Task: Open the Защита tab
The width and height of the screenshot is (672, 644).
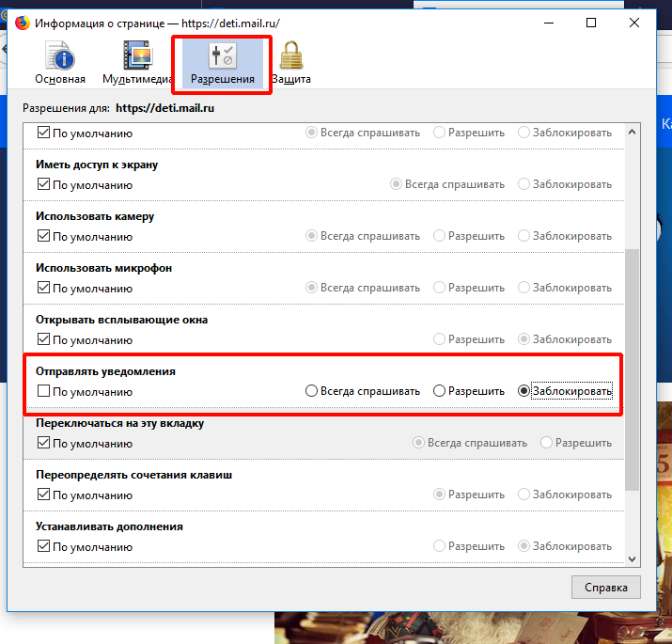Action: [291, 63]
